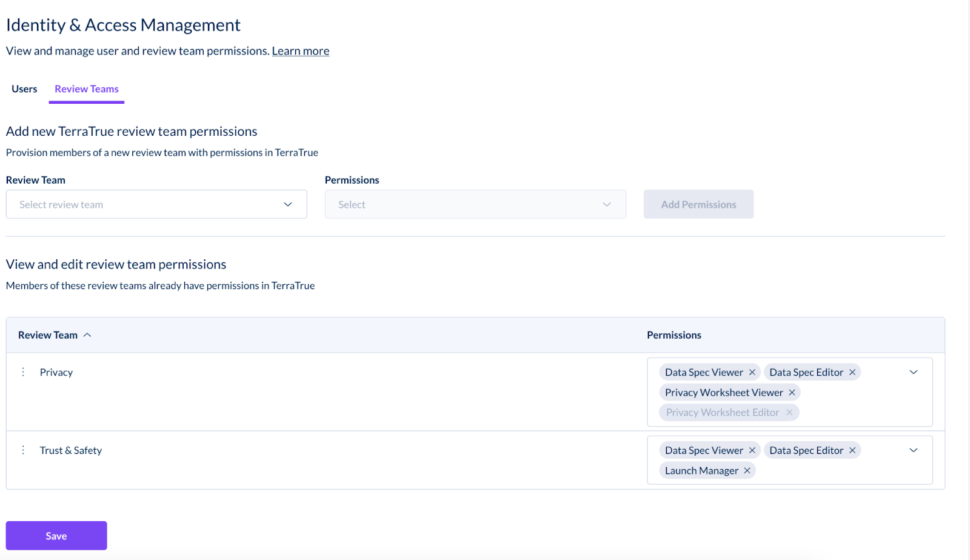Image resolution: width=970 pixels, height=560 pixels.
Task: Click the Permissions column header
Action: coord(674,335)
